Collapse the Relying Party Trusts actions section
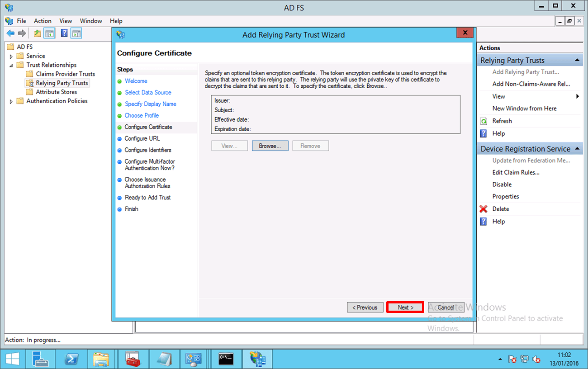Screen dimensions: 588x369 click(577, 61)
